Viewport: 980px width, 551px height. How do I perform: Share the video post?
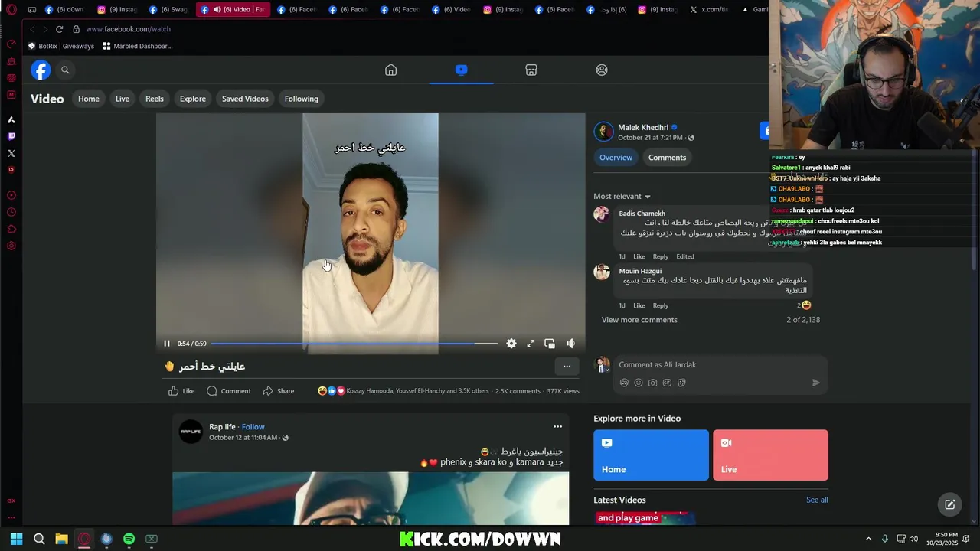pos(279,391)
